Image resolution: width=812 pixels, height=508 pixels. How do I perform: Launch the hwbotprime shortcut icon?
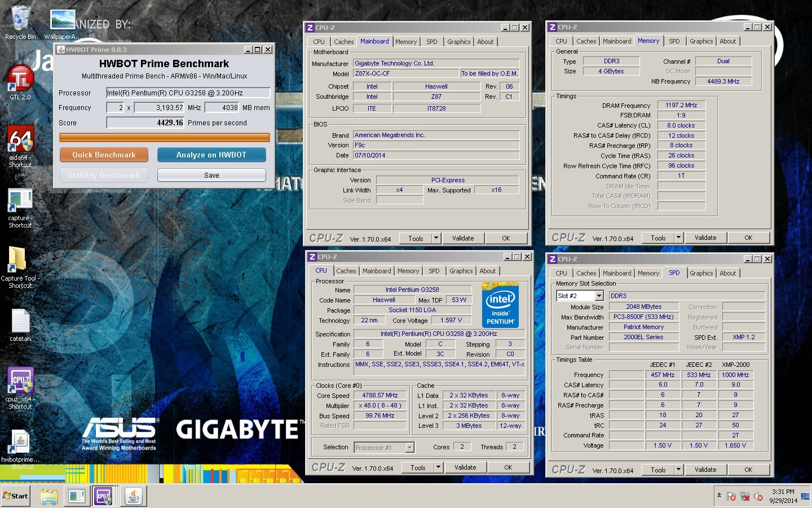[20, 442]
